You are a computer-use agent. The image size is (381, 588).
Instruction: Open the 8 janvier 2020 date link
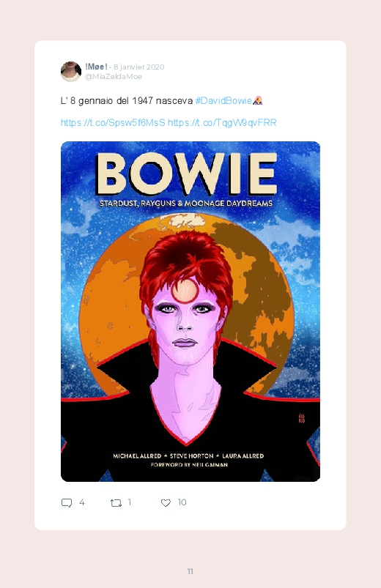click(x=139, y=67)
